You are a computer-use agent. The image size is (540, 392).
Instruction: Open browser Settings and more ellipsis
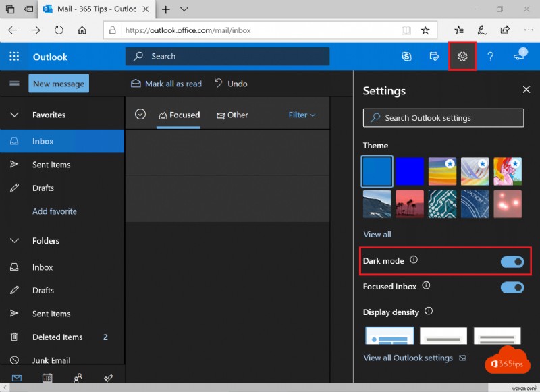point(529,30)
